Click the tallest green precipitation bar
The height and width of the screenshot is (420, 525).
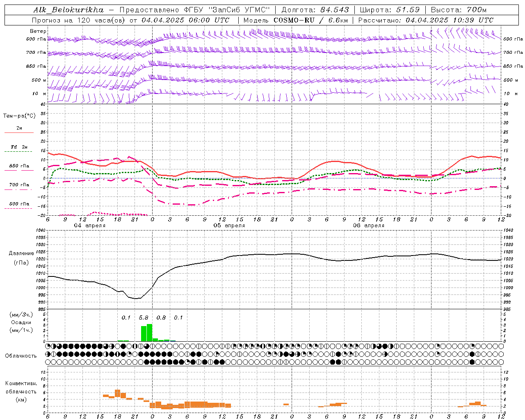[x=149, y=333]
